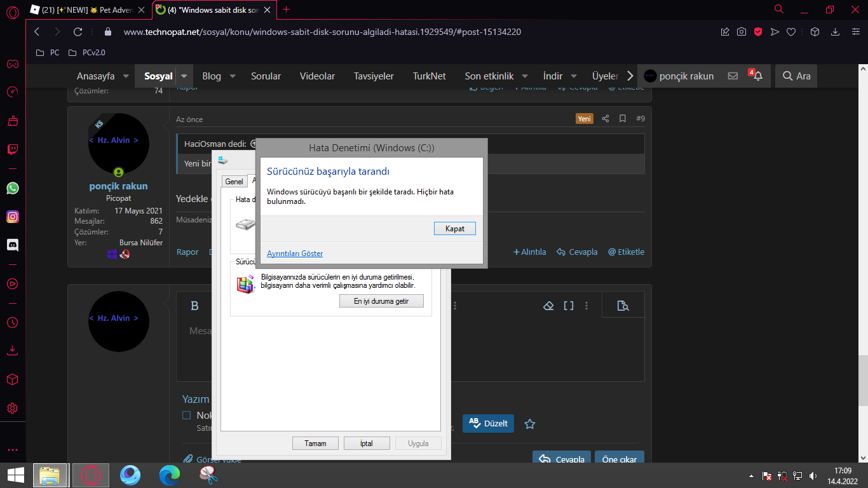Switch to Genel tab in properties dialog
868x488 pixels.
(234, 181)
